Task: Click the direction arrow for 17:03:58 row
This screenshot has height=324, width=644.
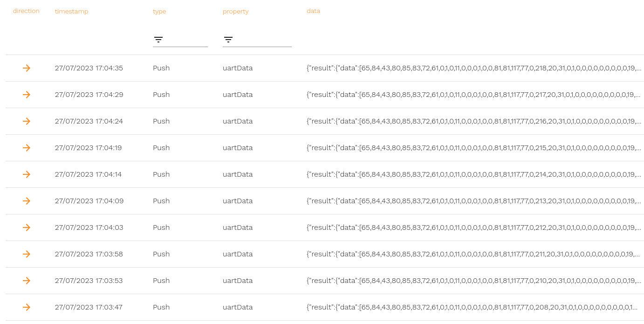Action: point(27,254)
